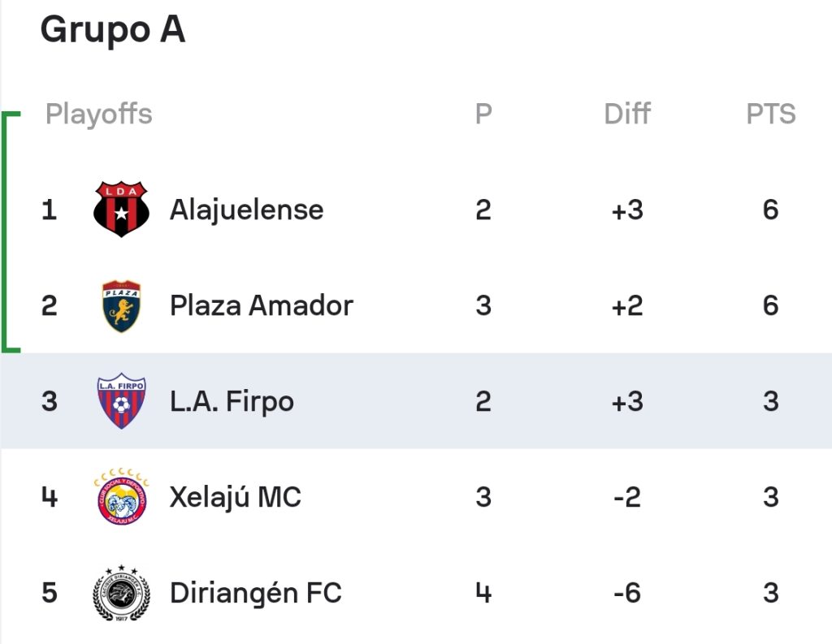This screenshot has height=644, width=832.
Task: Click Alajuelense's 6 points value
Action: pyautogui.click(x=770, y=210)
